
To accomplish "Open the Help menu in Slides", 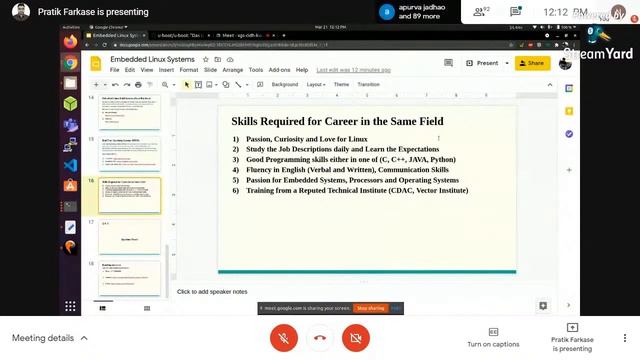I will coord(302,70).
